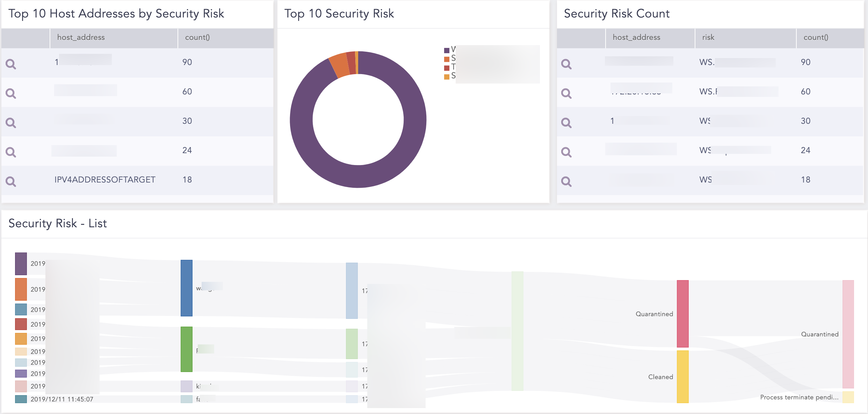Select the red Quarantined node in Sankey diagram
Viewport: 868px width, 414px height.
(x=682, y=313)
